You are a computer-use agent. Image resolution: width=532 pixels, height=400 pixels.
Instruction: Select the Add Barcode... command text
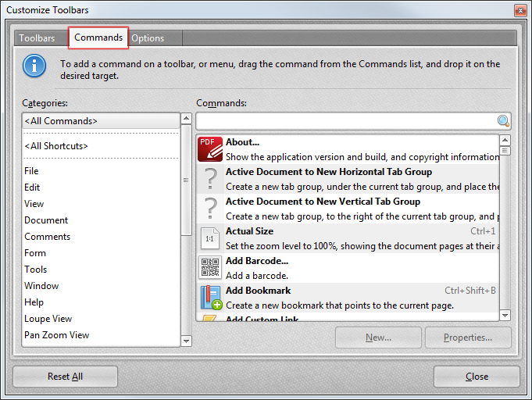pos(257,261)
